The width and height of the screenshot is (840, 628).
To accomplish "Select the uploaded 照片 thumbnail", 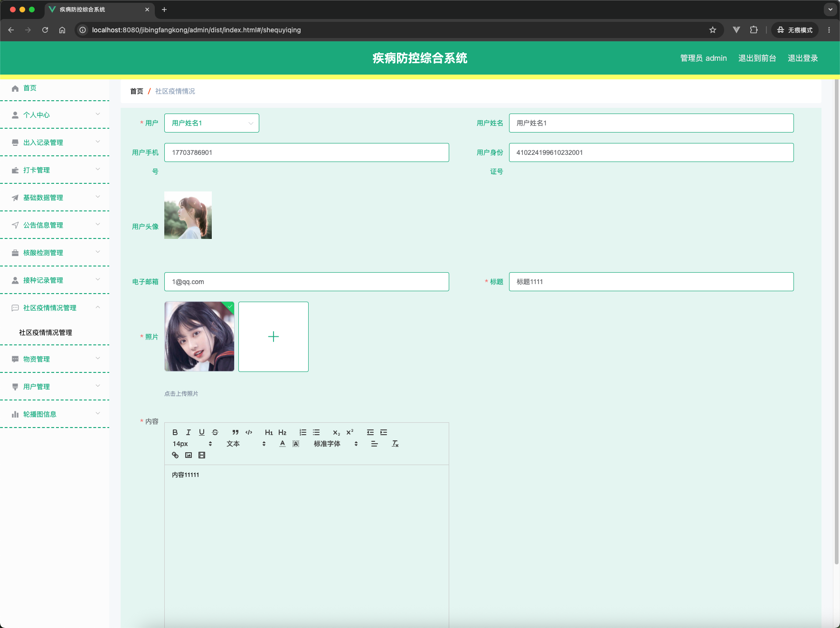I will click(x=199, y=337).
